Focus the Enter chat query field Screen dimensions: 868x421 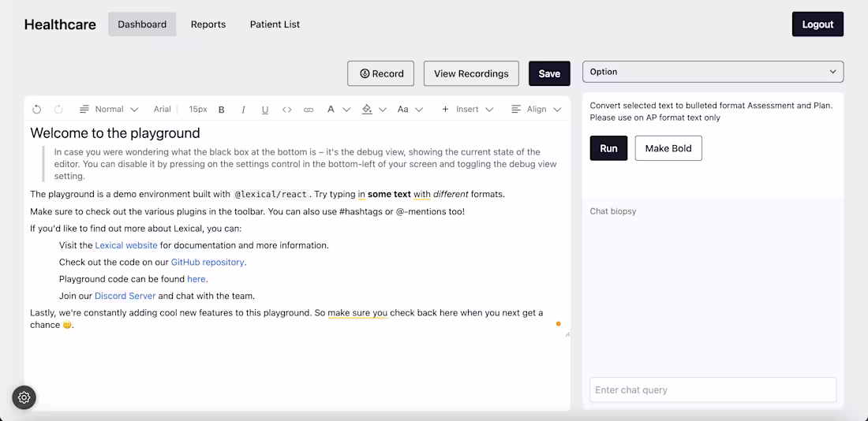713,389
